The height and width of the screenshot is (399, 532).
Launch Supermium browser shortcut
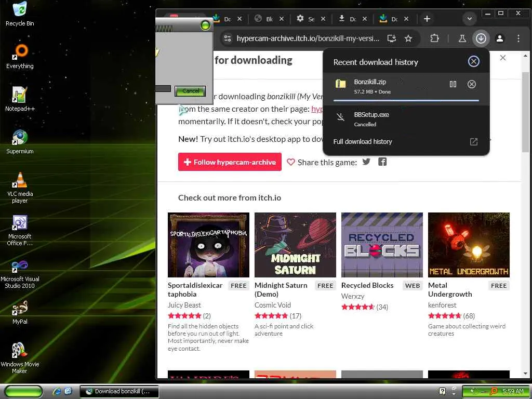tap(20, 142)
